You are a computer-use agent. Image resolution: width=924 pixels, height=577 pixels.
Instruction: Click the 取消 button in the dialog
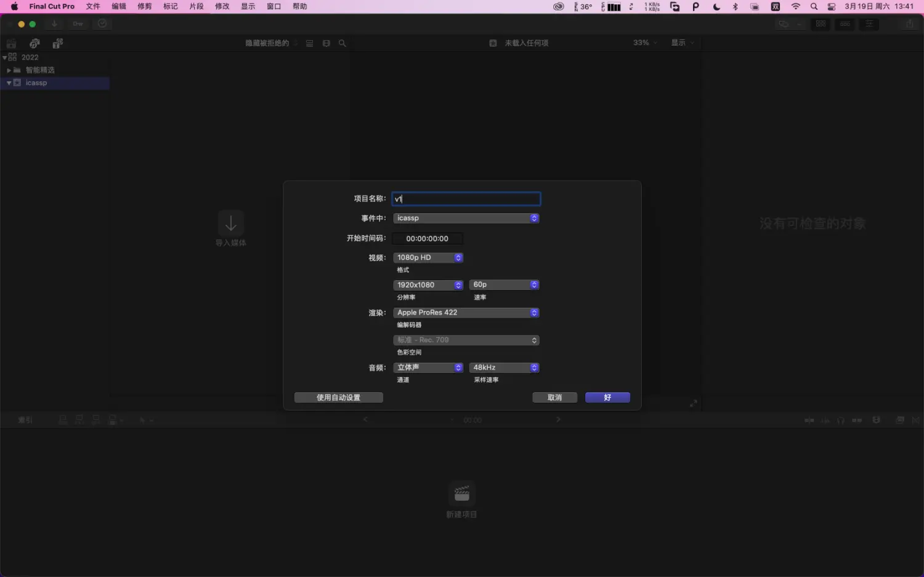[554, 398]
